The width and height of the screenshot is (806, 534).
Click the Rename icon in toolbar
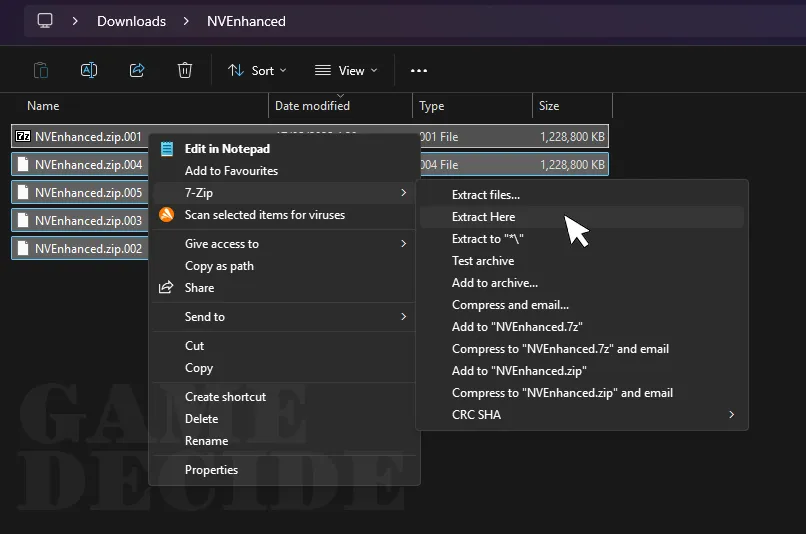tap(89, 70)
